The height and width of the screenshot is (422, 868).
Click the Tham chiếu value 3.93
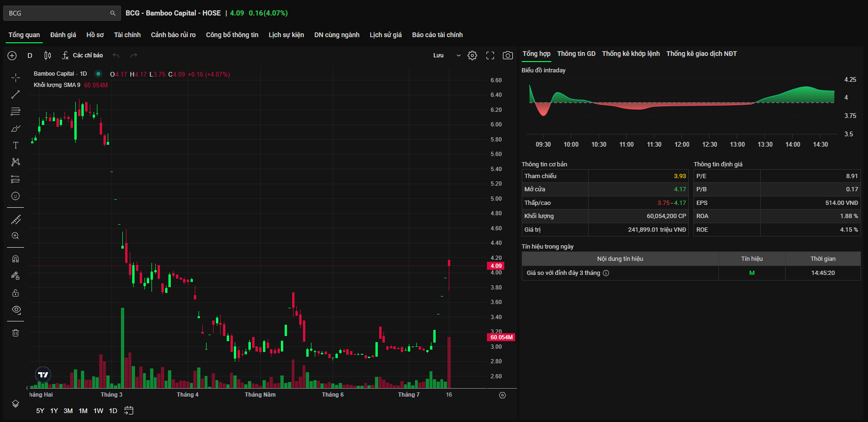pos(680,176)
